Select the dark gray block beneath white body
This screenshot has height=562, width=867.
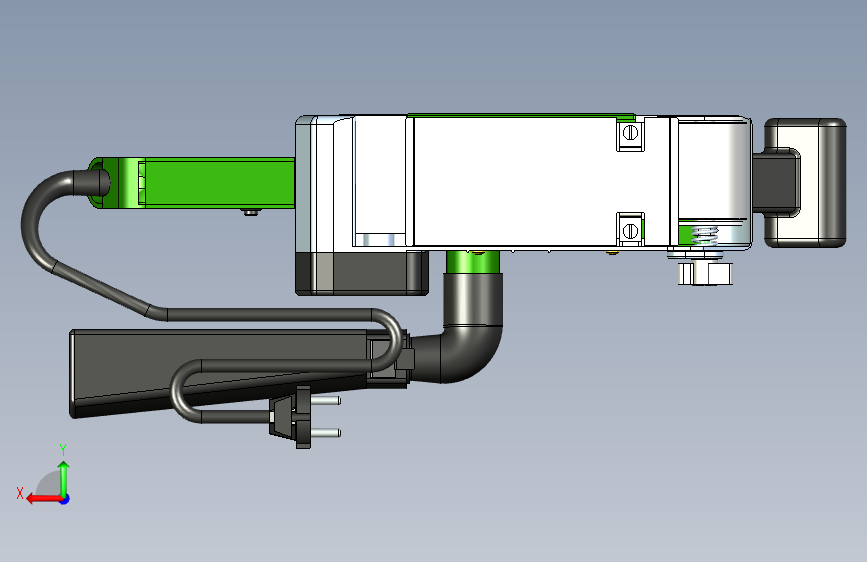pyautogui.click(x=362, y=273)
